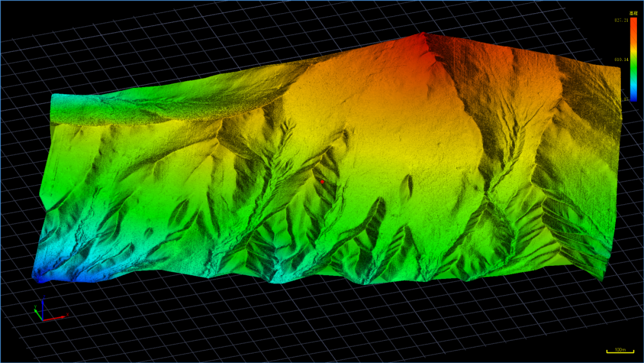
Task: Click the top elevation value above 610.14 on the legend
Action: click(x=621, y=20)
